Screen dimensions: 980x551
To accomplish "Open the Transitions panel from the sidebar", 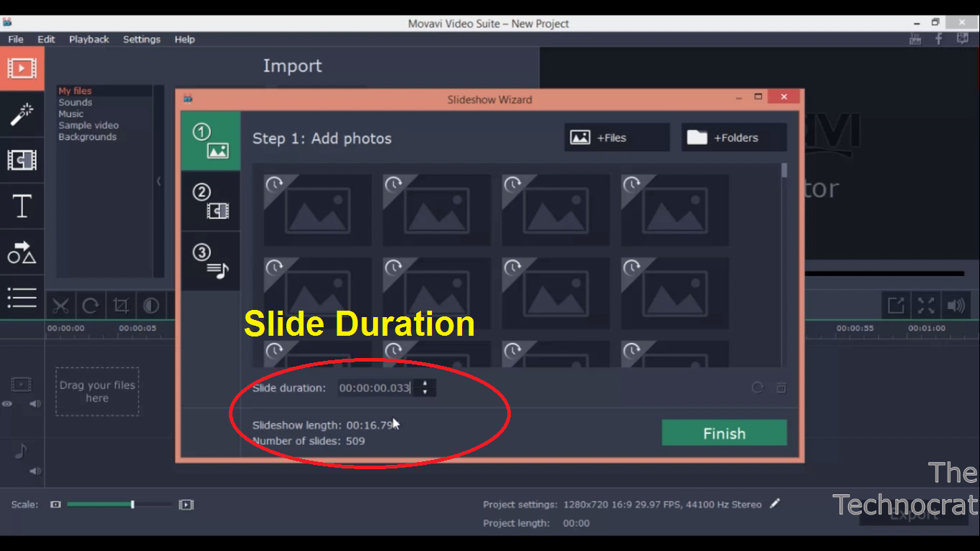I will coord(22,160).
